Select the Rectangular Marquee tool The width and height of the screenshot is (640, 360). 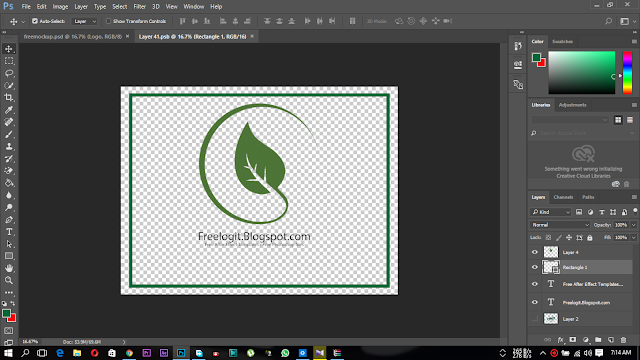pyautogui.click(x=9, y=61)
